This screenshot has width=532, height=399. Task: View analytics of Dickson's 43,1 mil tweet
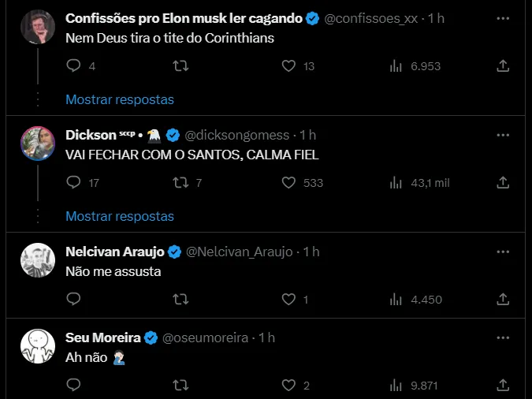click(x=396, y=183)
